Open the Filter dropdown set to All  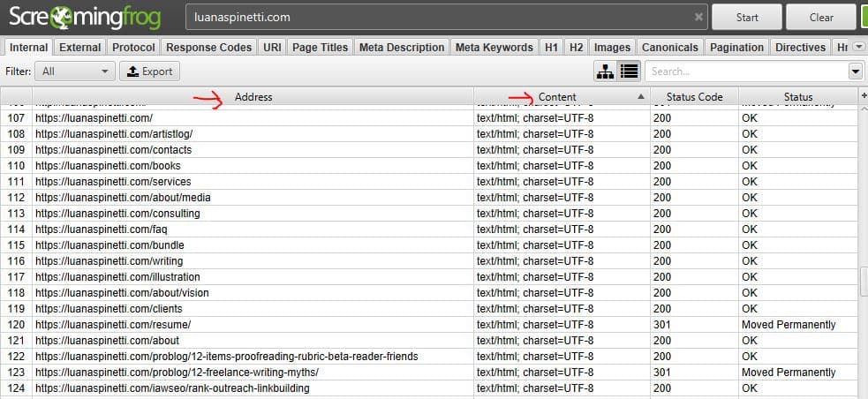76,72
